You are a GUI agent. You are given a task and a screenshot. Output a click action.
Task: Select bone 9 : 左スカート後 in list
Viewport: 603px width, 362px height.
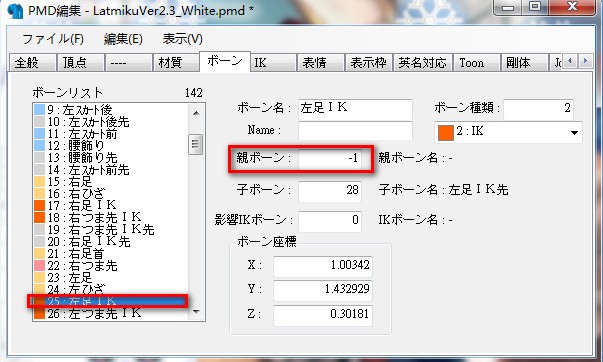(x=110, y=110)
